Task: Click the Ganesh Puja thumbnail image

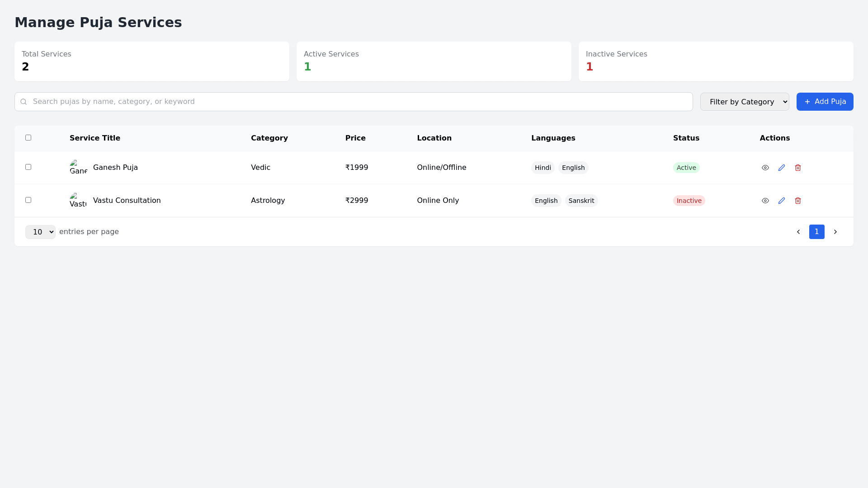Action: tap(78, 167)
